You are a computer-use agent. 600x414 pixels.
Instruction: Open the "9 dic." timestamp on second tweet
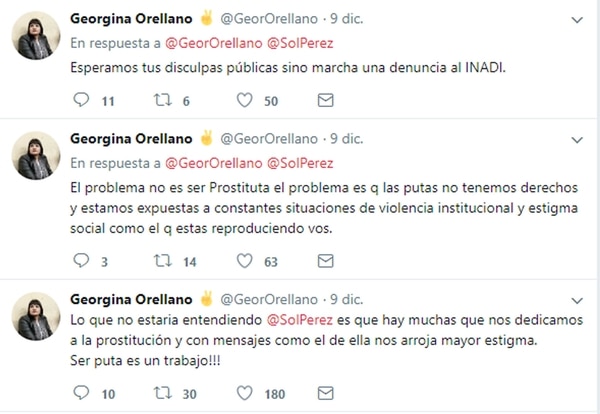[349, 139]
